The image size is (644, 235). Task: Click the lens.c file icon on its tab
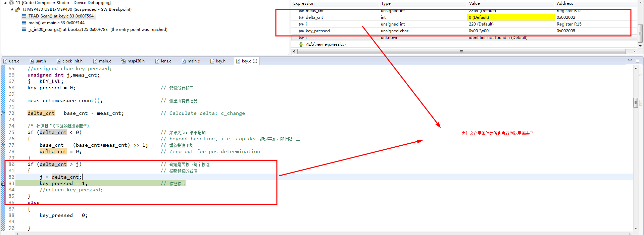point(157,61)
